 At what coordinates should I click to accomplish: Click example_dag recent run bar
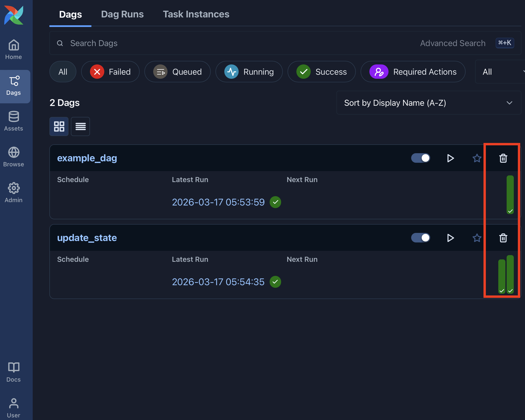point(510,194)
